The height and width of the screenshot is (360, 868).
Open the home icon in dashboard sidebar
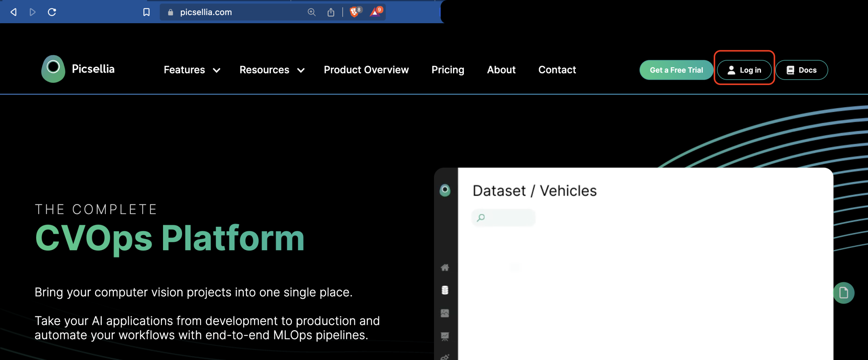pyautogui.click(x=445, y=268)
